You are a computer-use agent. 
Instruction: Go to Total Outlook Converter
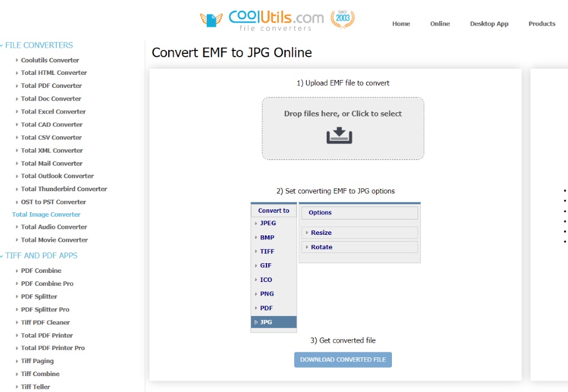(x=57, y=176)
